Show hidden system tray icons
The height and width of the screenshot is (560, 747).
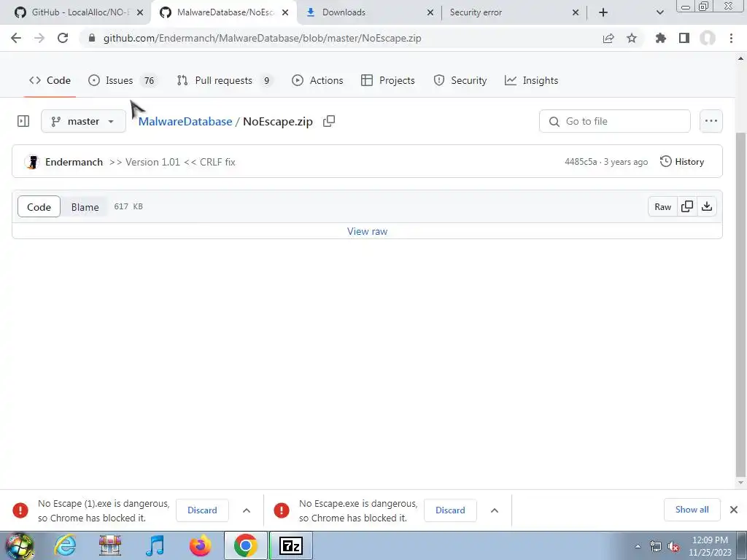[638, 546]
